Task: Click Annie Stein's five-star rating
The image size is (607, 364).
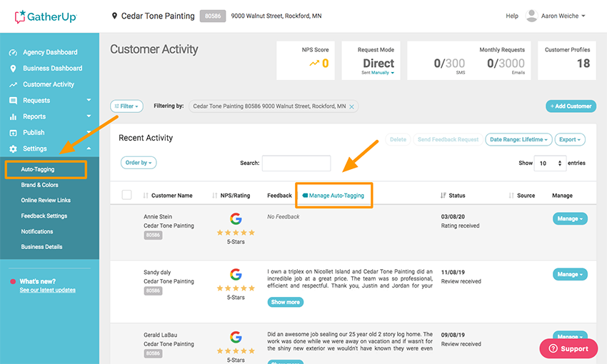Action: click(x=236, y=233)
